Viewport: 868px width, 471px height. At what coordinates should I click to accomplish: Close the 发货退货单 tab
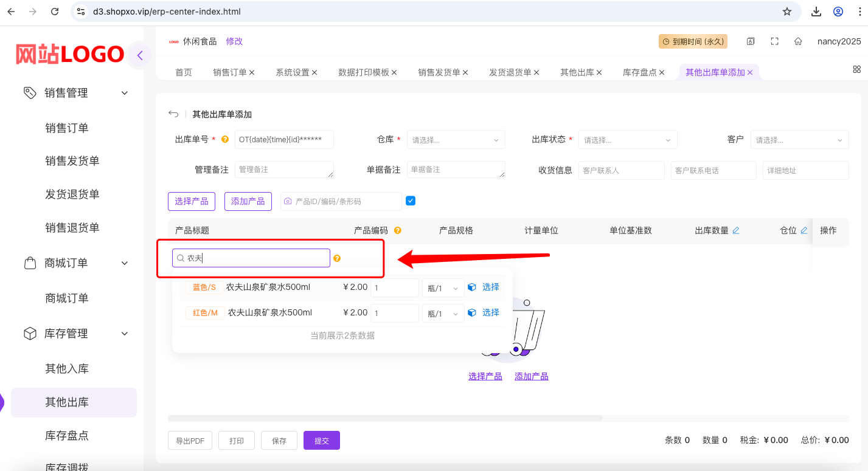tap(536, 72)
